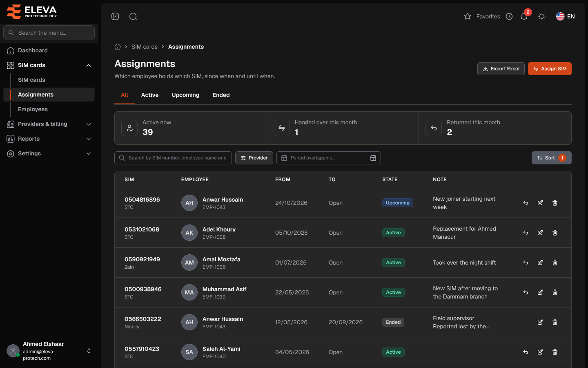
Task: Delete the Amal Mostafa assignment
Action: click(x=555, y=263)
